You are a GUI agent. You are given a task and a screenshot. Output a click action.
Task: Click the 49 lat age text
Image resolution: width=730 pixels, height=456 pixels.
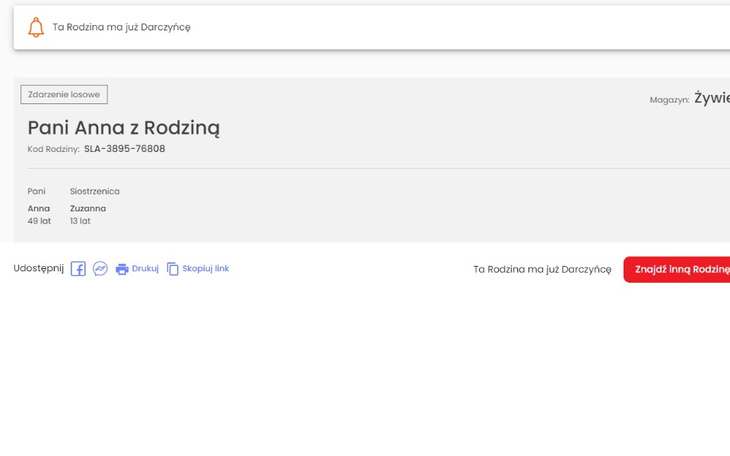(39, 221)
